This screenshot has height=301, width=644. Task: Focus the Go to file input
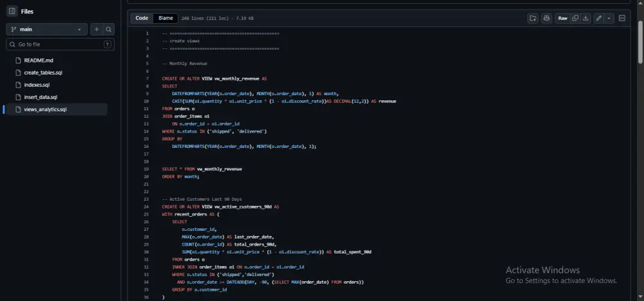[x=60, y=44]
